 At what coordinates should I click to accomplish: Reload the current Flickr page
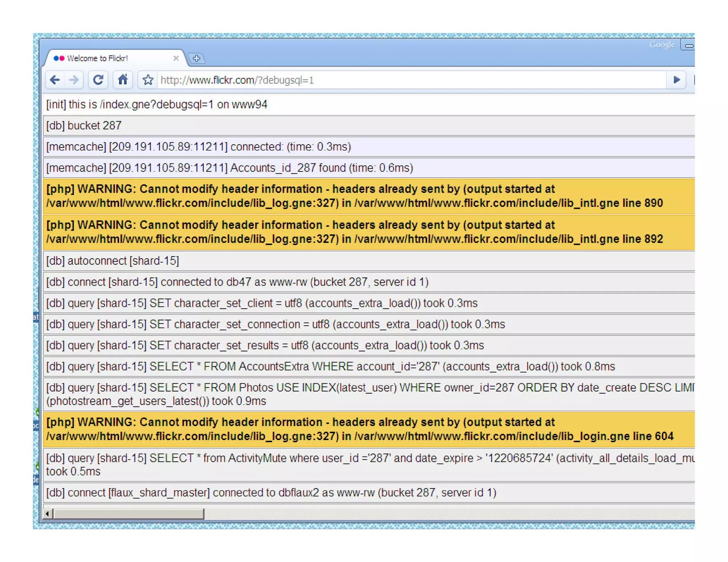pyautogui.click(x=98, y=80)
